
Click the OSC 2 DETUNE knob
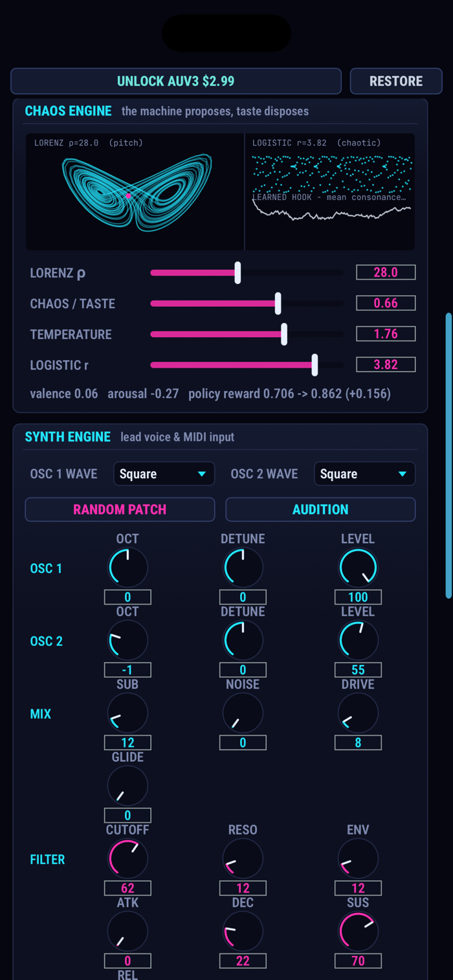click(x=243, y=640)
